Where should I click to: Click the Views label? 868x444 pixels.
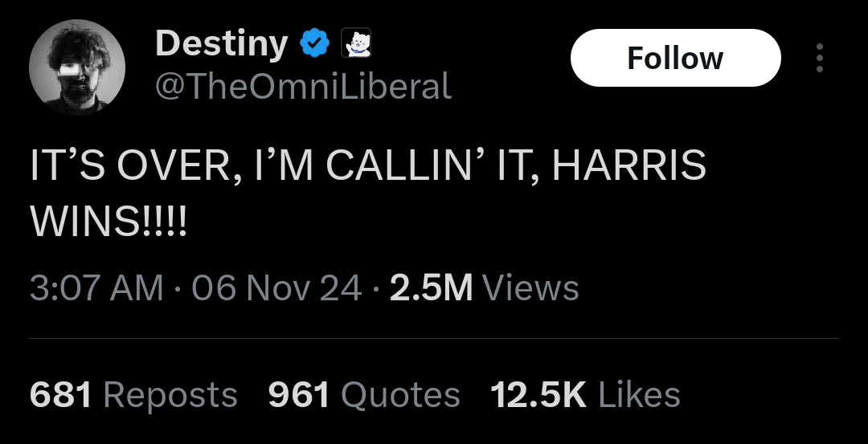pos(532,287)
